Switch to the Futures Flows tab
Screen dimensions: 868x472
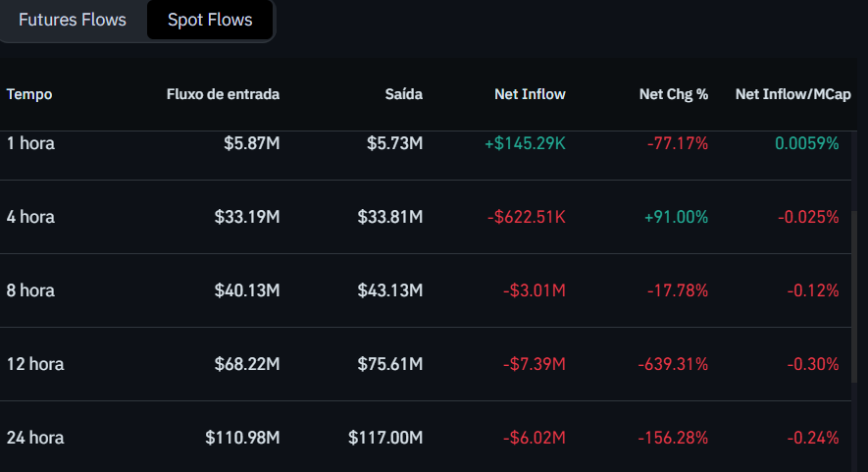(73, 20)
